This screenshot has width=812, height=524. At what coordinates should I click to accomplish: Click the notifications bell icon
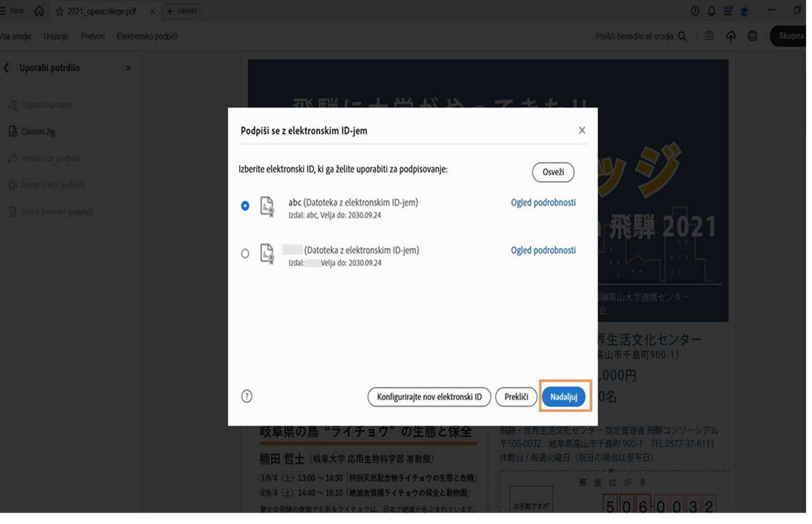(x=712, y=11)
